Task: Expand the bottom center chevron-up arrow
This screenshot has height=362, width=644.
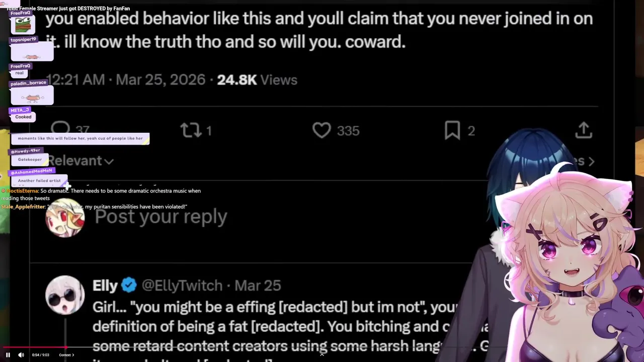Action: click(322, 355)
